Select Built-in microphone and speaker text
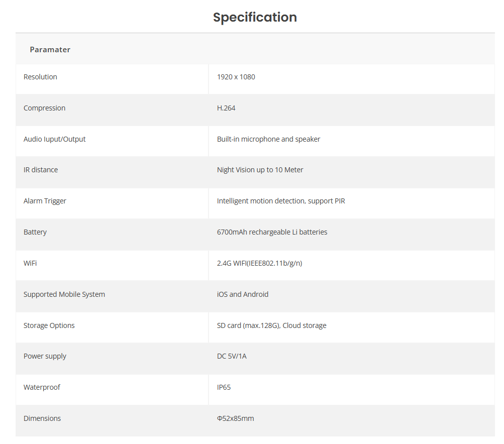Image resolution: width=504 pixels, height=444 pixels. coord(268,139)
